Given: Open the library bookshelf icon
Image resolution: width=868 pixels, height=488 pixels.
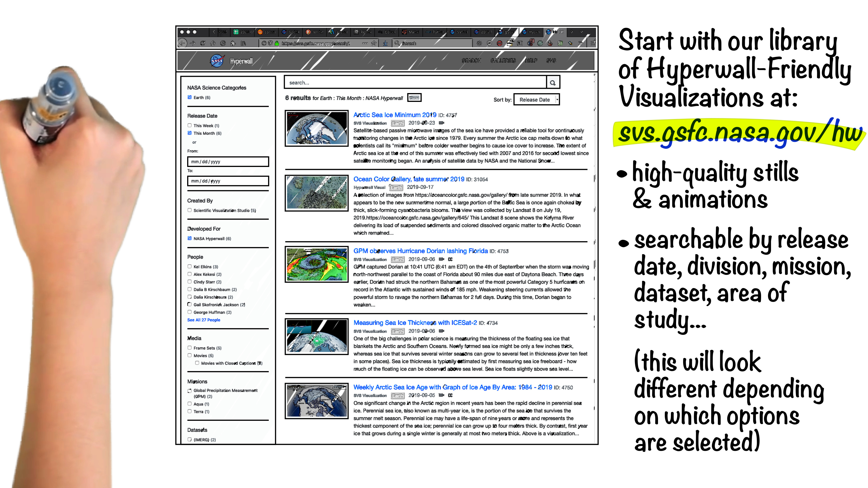Looking at the screenshot, I should [243, 43].
